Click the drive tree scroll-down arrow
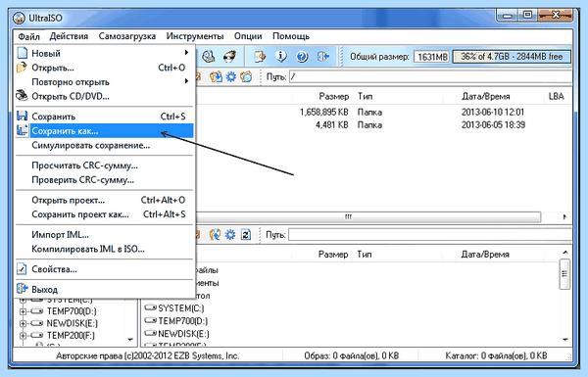 (130, 340)
